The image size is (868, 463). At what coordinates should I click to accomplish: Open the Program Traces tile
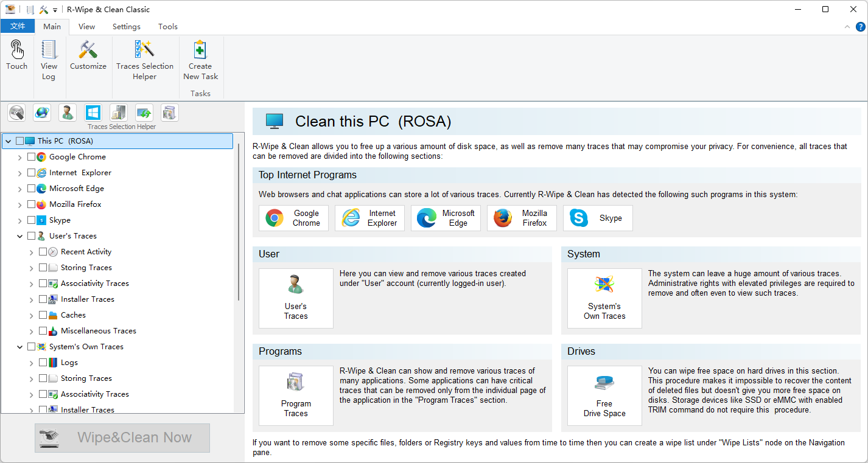296,395
